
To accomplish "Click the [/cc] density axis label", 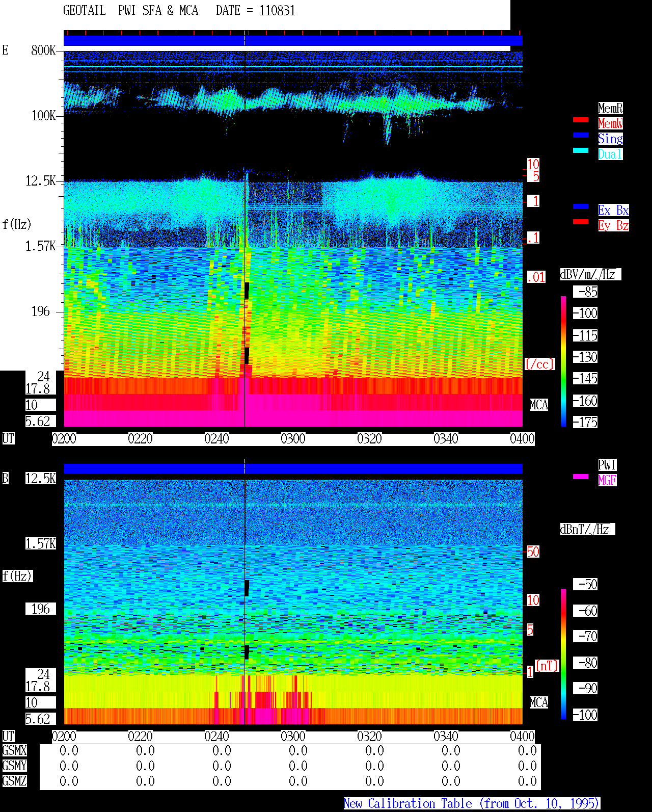I will coord(539,364).
